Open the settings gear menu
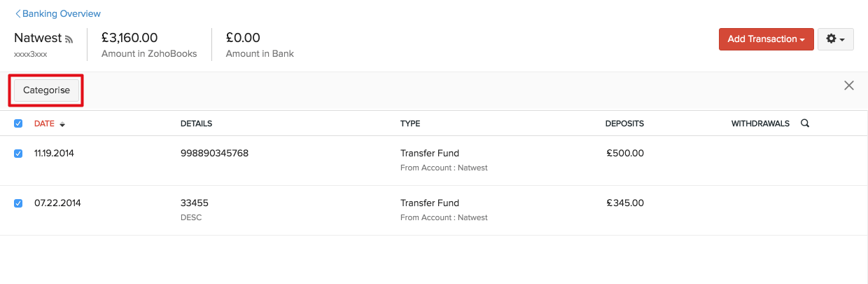Image resolution: width=868 pixels, height=284 pixels. tap(835, 39)
